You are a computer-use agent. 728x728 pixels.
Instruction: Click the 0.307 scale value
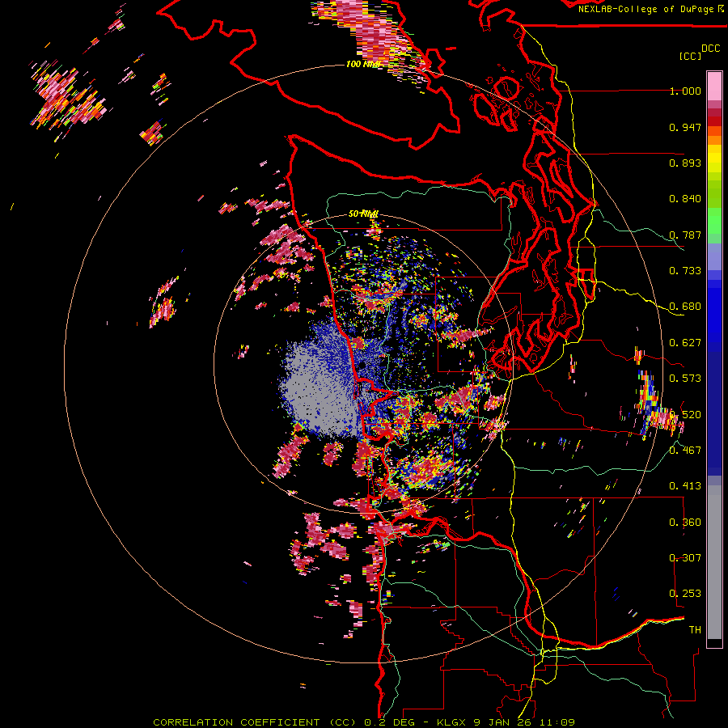[x=685, y=558]
